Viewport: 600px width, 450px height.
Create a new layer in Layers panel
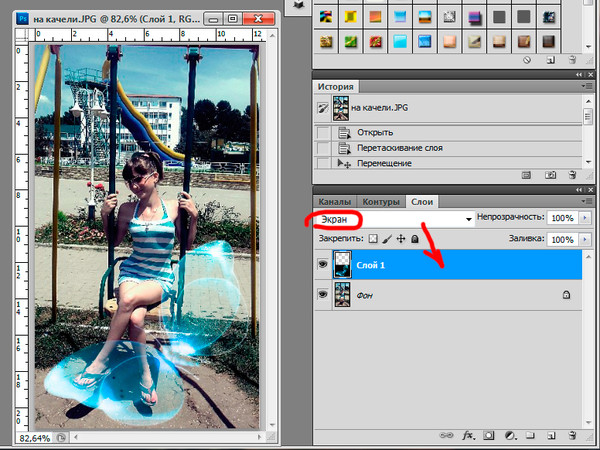551,435
